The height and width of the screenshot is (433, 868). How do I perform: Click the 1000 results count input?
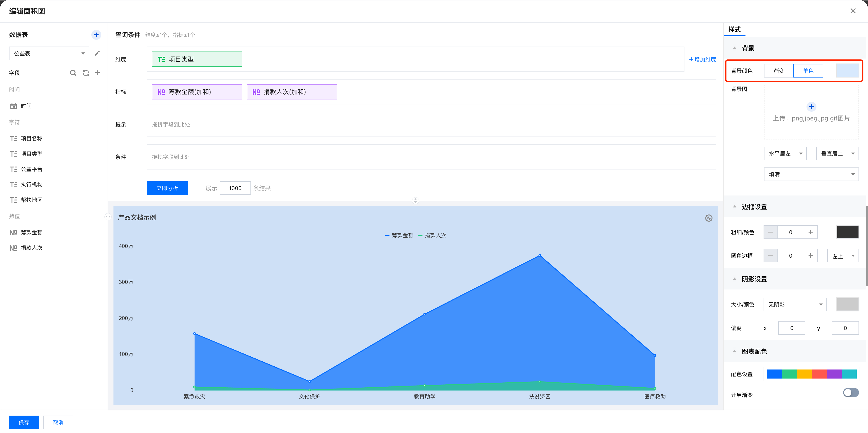point(235,188)
